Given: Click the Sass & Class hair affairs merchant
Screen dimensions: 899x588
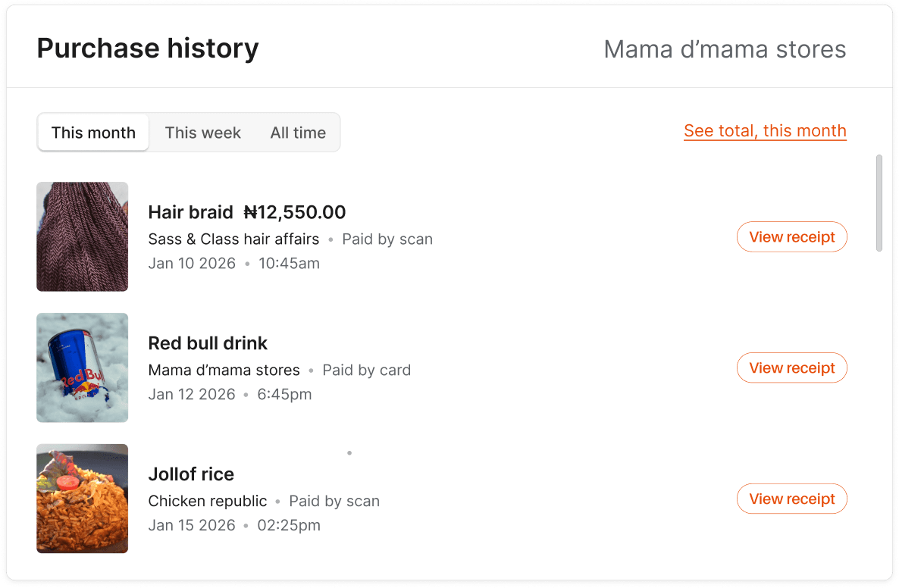Looking at the screenshot, I should click(x=233, y=239).
